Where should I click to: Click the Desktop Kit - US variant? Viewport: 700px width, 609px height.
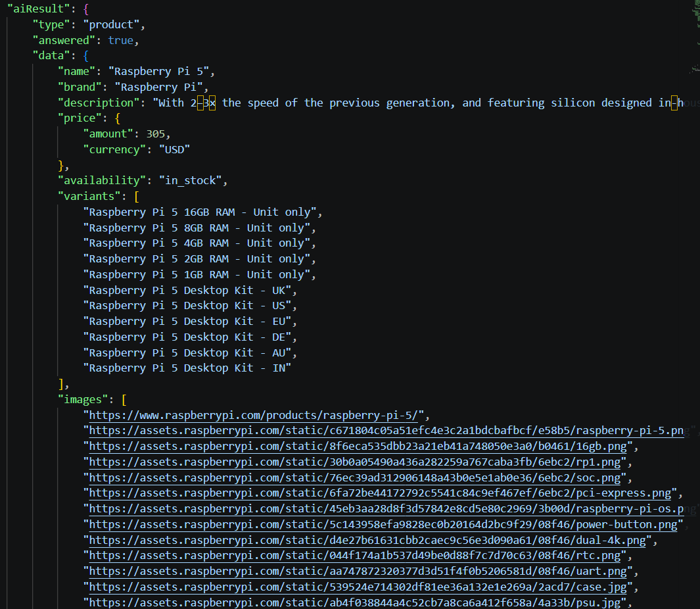[187, 306]
